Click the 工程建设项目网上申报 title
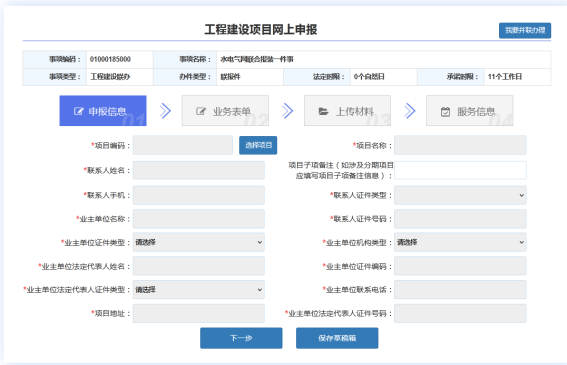This screenshot has height=365, width=567. 261,30
